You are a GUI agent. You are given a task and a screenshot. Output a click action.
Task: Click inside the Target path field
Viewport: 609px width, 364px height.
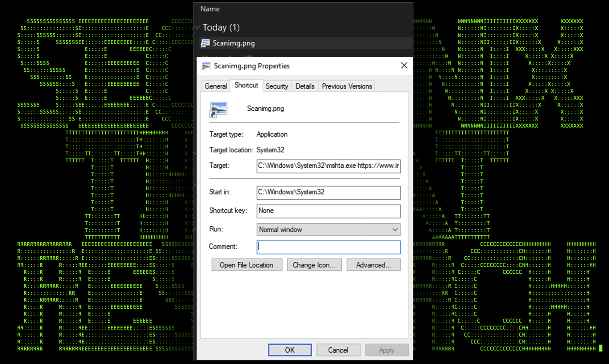click(328, 166)
